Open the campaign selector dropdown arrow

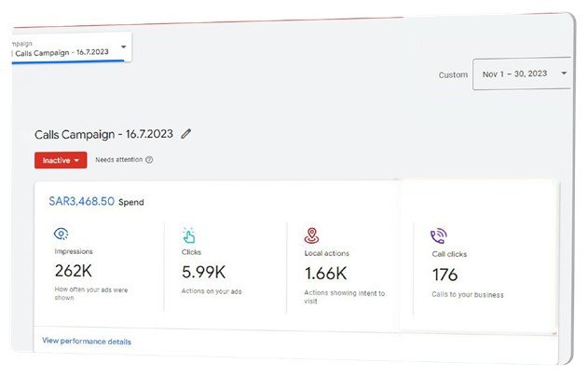click(123, 47)
